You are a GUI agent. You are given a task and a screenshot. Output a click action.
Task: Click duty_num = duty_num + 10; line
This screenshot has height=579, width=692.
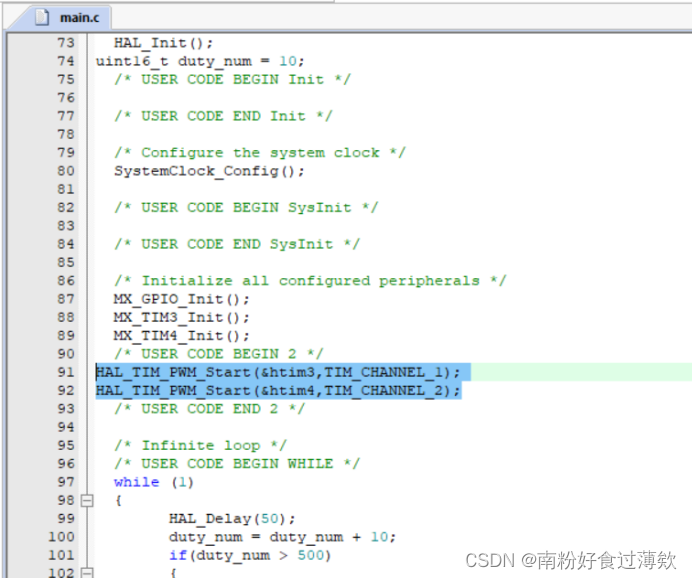[282, 538]
